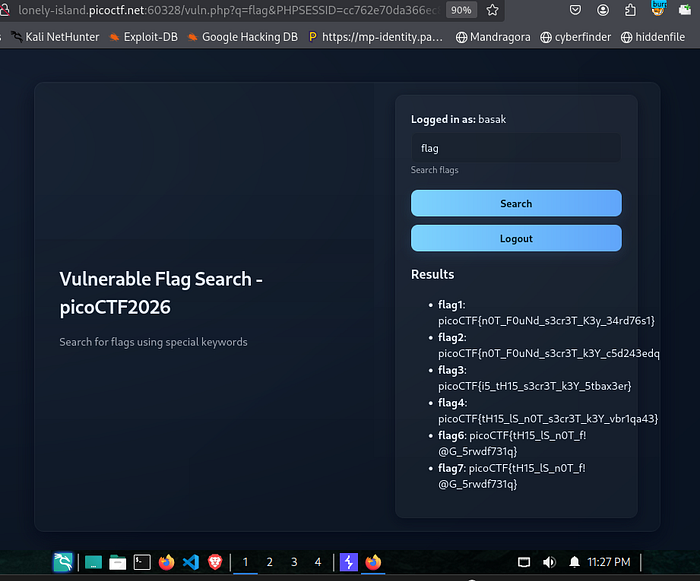
Task: Click the address bar URL
Action: [x=229, y=10]
